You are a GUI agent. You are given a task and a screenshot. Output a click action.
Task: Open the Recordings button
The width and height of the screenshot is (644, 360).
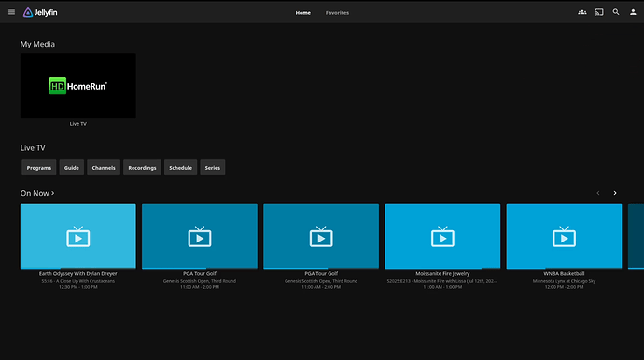pyautogui.click(x=142, y=168)
